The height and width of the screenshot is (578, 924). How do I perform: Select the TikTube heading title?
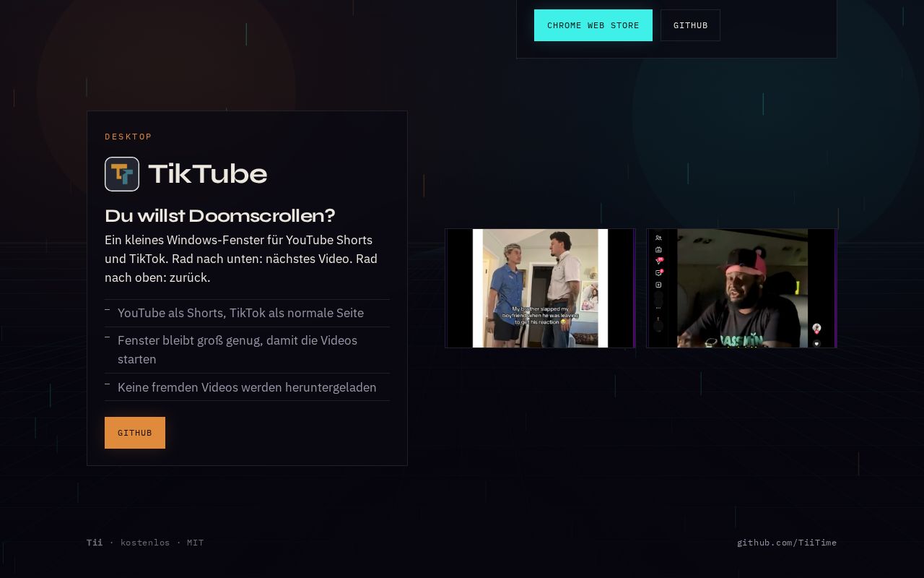[208, 174]
